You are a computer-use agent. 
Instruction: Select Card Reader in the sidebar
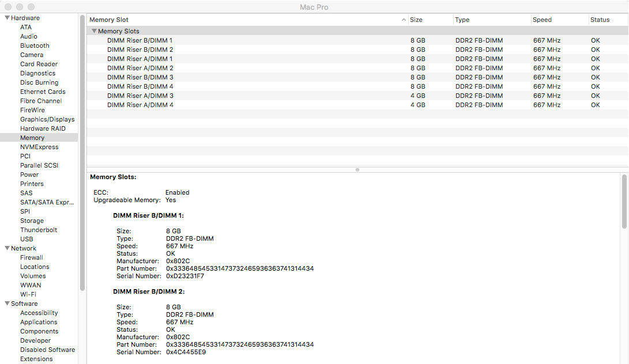(x=39, y=64)
